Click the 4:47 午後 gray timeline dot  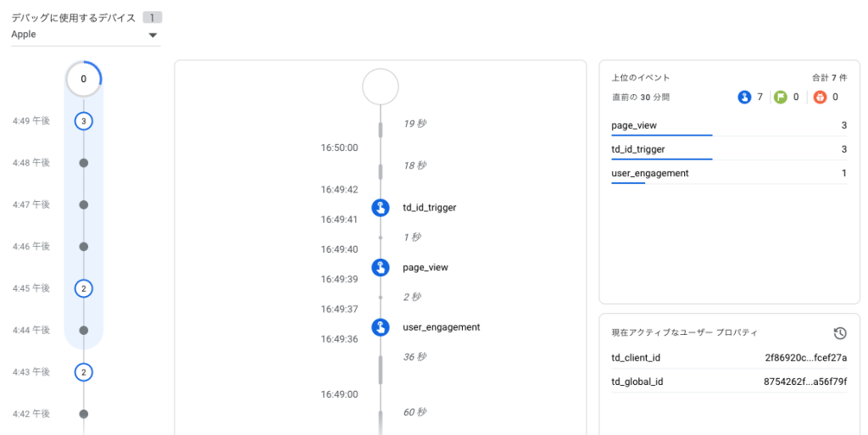pos(83,204)
